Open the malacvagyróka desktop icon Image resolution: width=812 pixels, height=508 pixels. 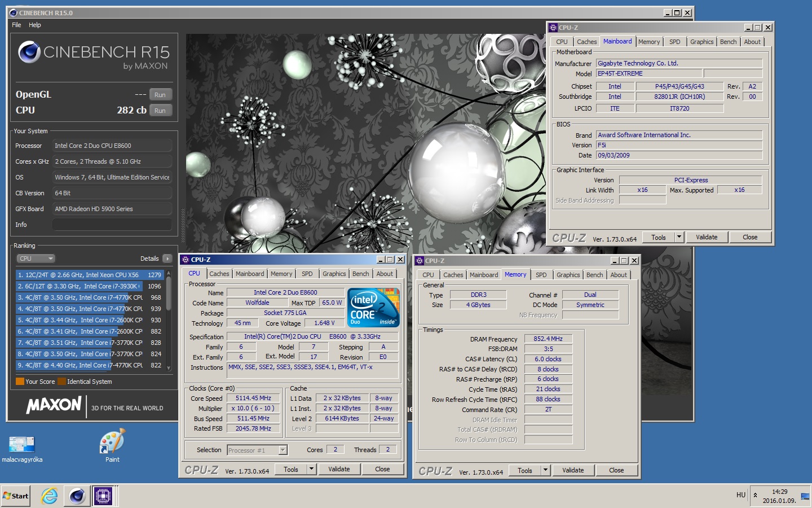[22, 449]
